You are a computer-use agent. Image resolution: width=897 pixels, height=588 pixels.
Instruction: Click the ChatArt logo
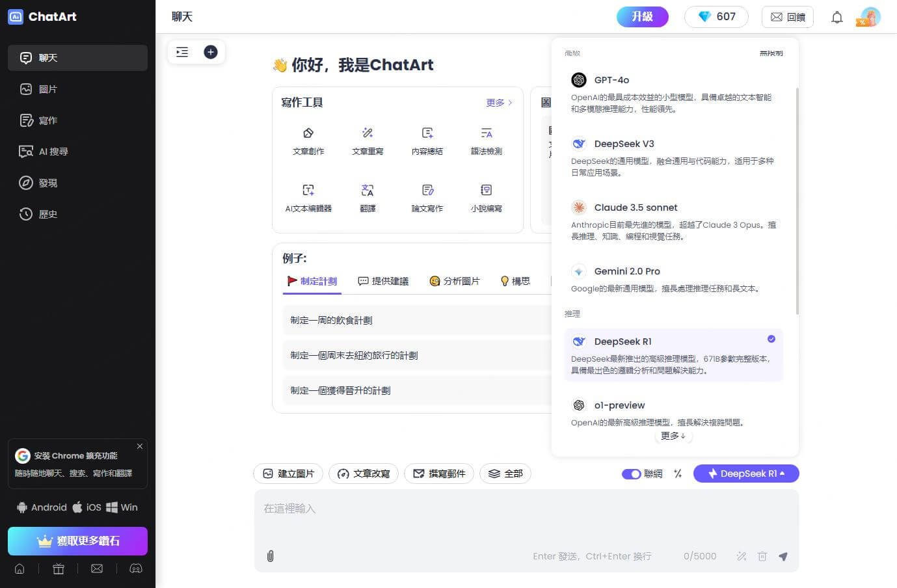pos(42,17)
